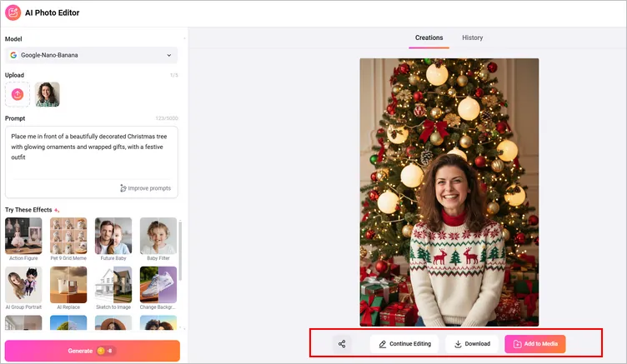
Task: Click Continue Editing
Action: click(x=404, y=344)
